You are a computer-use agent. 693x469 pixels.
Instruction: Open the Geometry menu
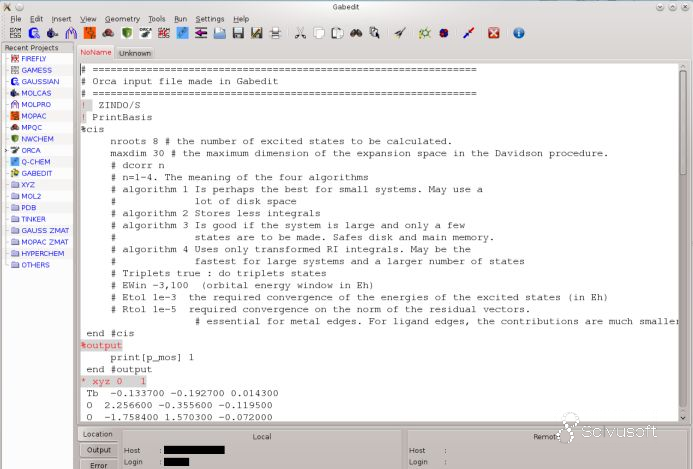coord(122,19)
